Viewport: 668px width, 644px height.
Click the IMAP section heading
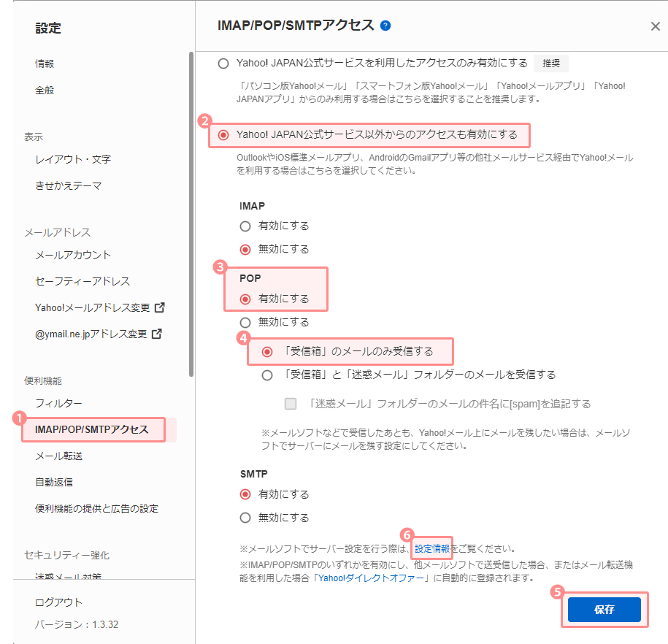(x=252, y=207)
